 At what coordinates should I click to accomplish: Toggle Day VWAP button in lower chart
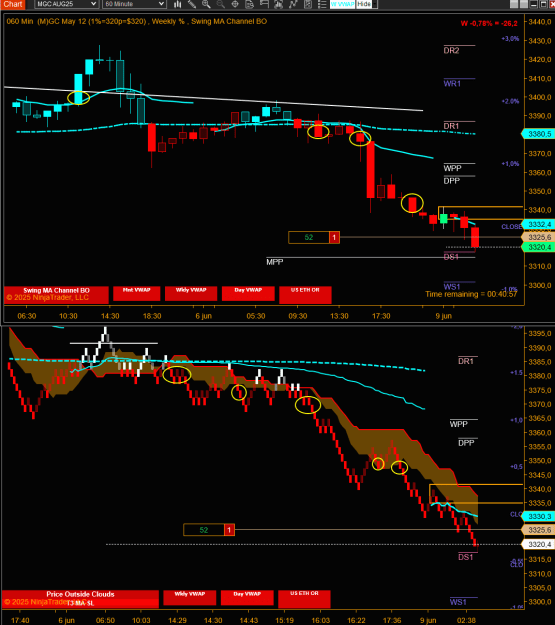click(x=247, y=597)
